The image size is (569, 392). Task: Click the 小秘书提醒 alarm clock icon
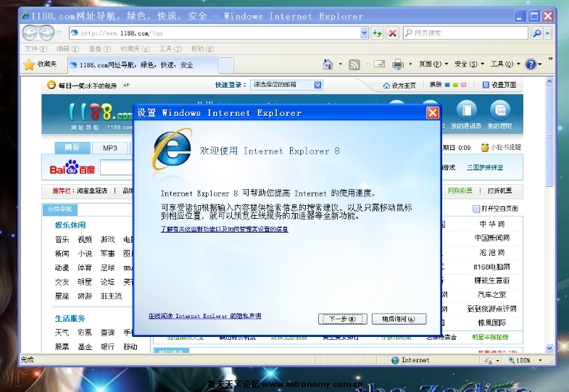tap(485, 147)
